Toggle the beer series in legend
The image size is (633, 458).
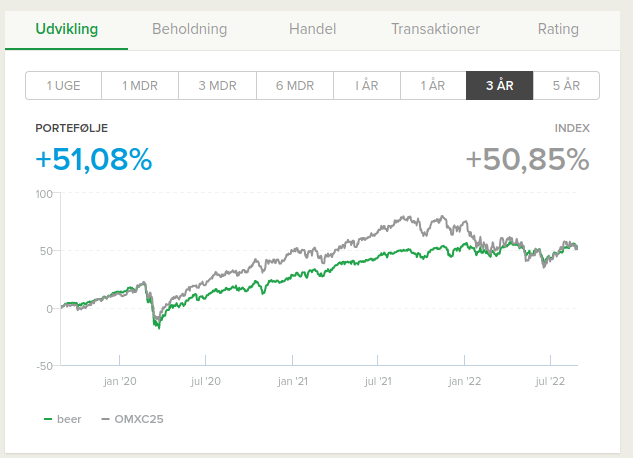point(70,419)
